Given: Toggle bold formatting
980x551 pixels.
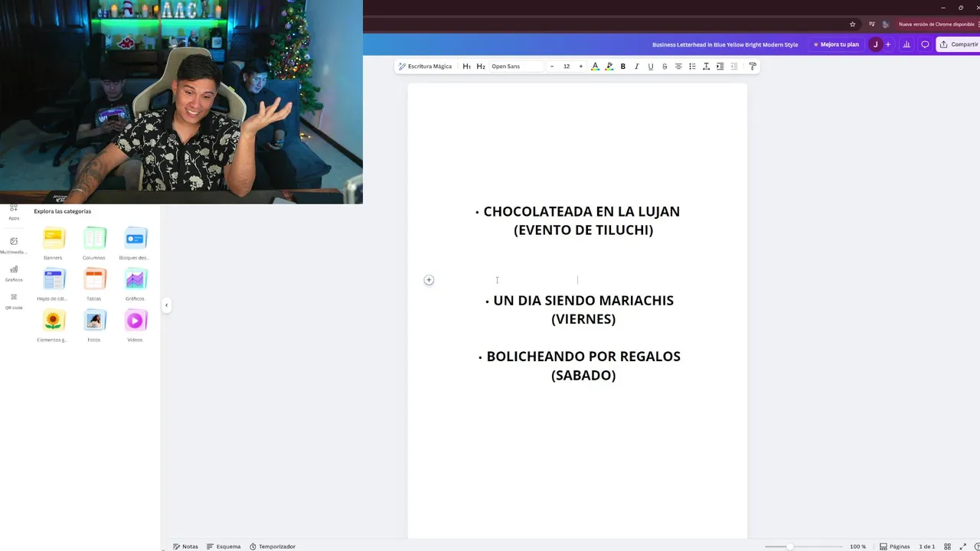Looking at the screenshot, I should click(x=623, y=67).
